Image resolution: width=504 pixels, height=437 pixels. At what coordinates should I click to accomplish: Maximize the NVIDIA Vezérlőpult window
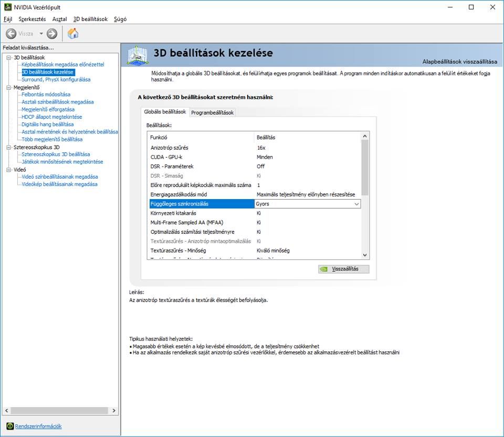tap(471, 7)
